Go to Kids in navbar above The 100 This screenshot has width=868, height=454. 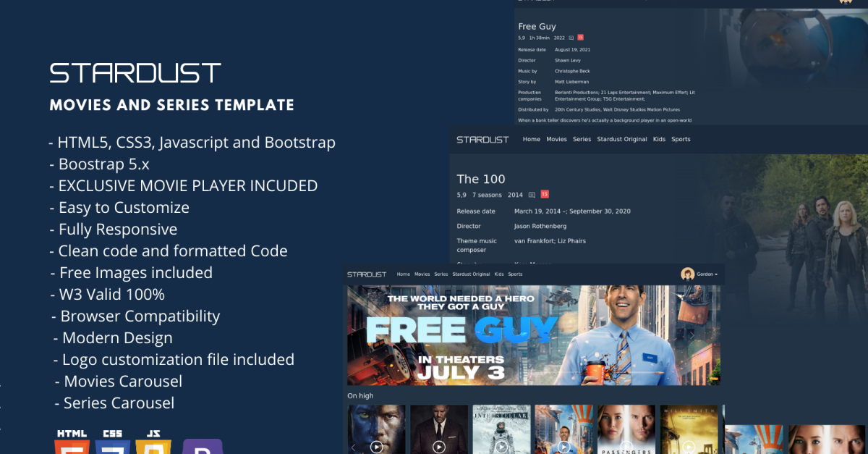coord(659,139)
